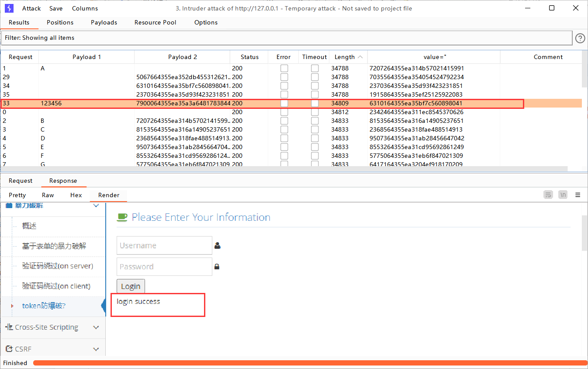
Task: Click the Login button
Action: 131,286
